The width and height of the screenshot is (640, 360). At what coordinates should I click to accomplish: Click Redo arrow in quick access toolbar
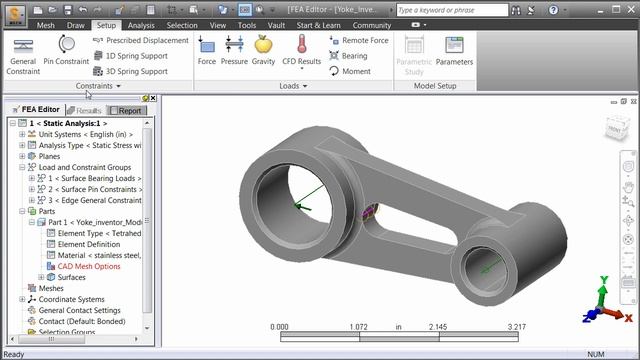[98, 10]
